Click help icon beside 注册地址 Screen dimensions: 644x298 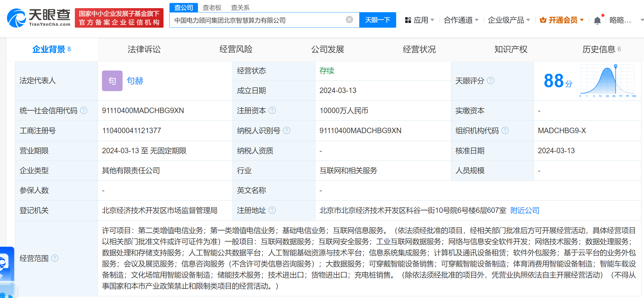coord(272,210)
